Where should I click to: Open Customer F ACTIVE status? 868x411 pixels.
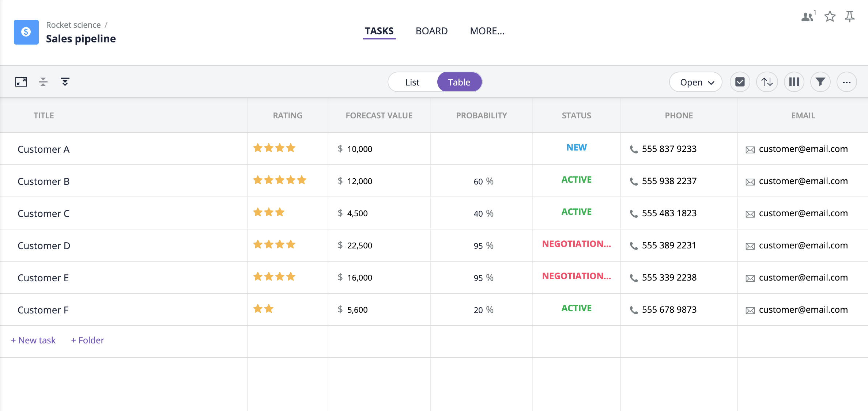(577, 308)
